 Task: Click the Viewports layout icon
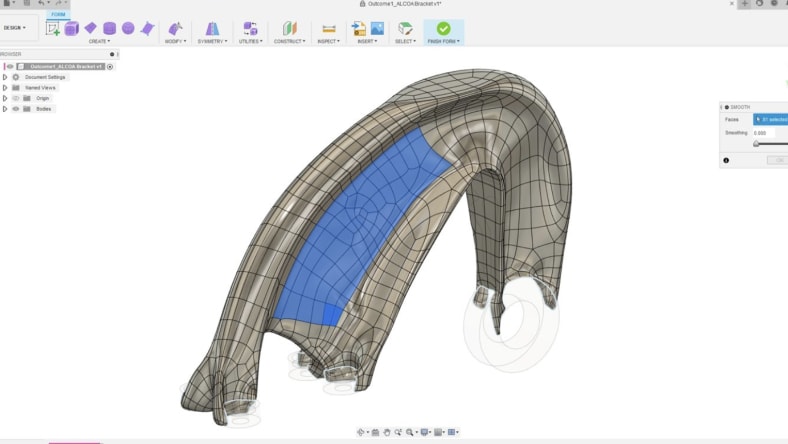451,432
